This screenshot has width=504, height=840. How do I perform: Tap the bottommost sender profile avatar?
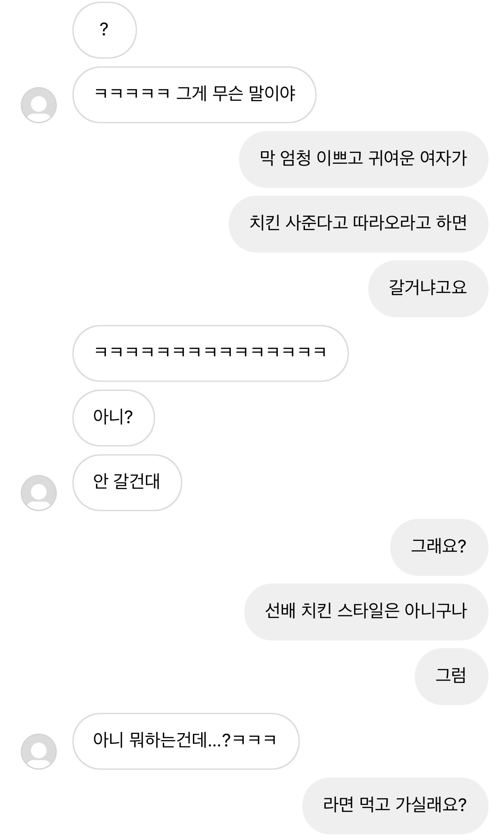39,752
